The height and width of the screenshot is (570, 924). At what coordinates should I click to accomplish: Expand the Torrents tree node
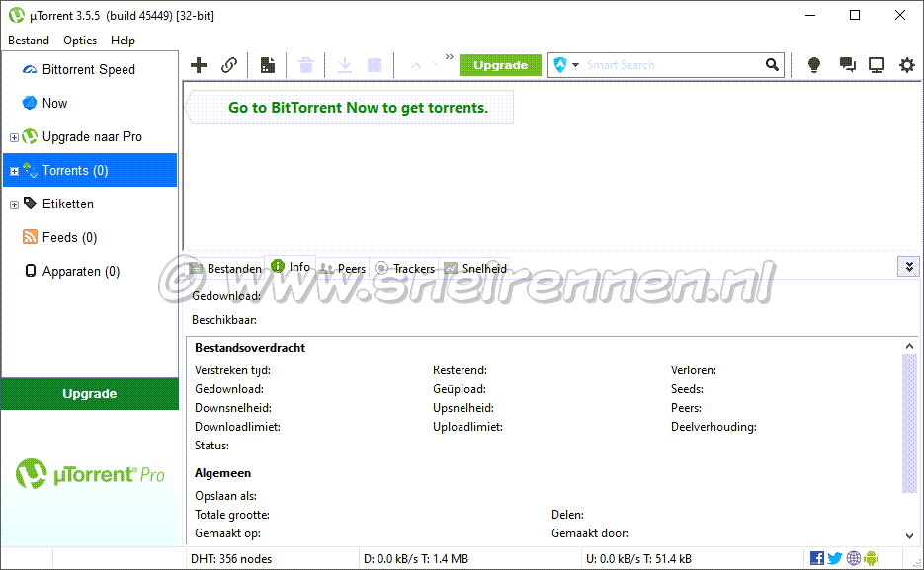[14, 171]
